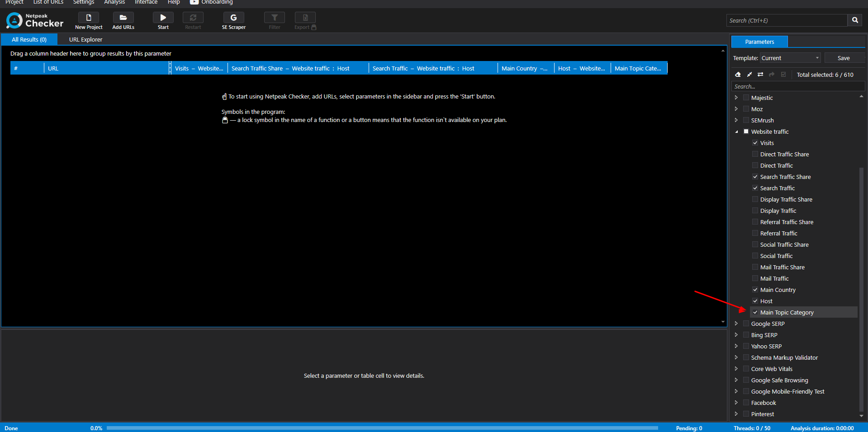
Task: Click the # column header
Action: coord(27,68)
